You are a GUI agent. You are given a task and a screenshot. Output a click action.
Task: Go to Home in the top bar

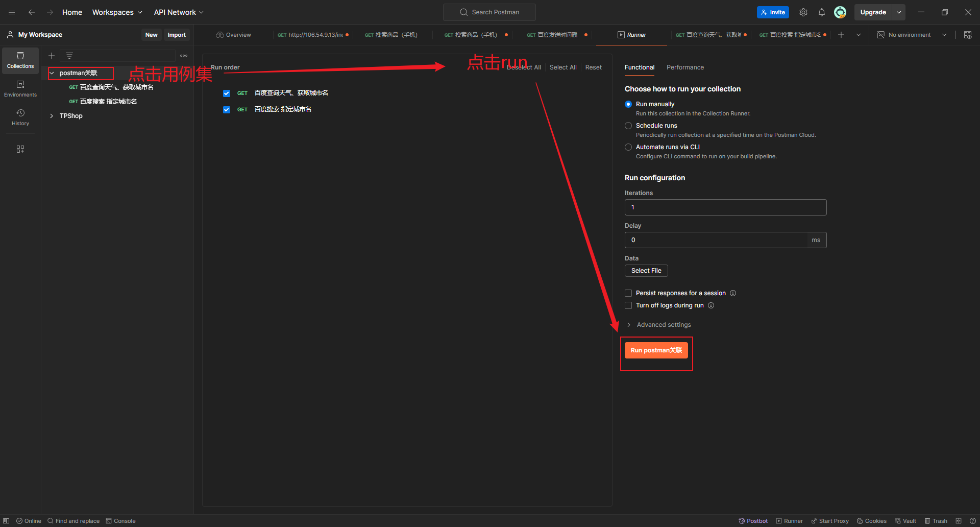point(72,12)
